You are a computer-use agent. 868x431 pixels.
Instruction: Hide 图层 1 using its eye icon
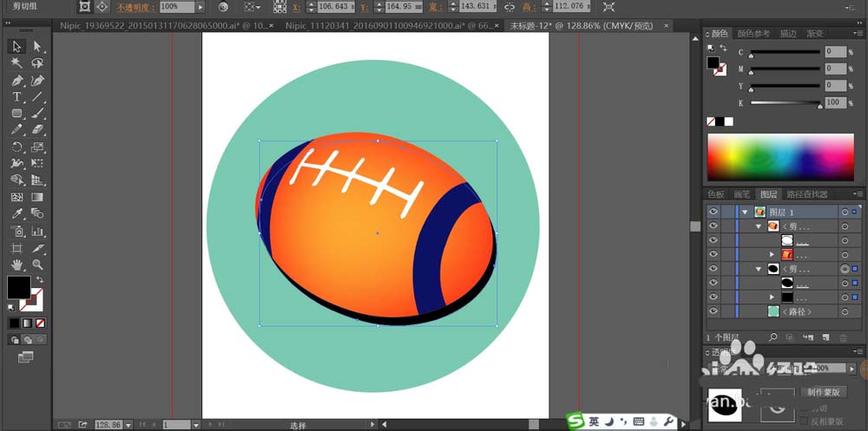713,212
